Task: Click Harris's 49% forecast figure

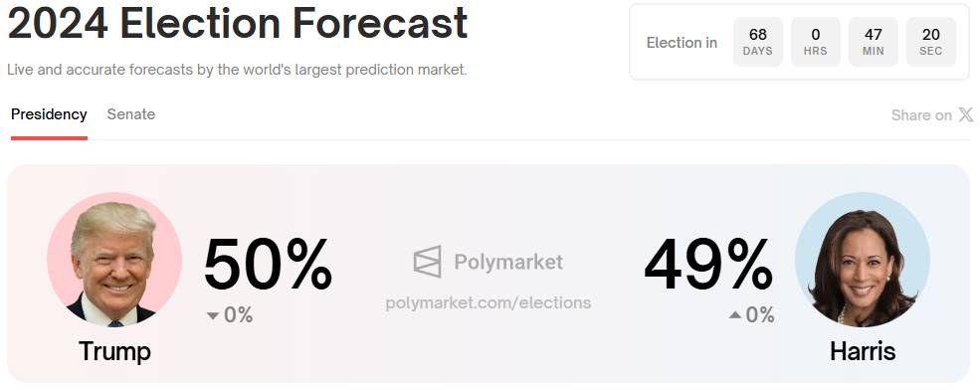Action: 708,265
